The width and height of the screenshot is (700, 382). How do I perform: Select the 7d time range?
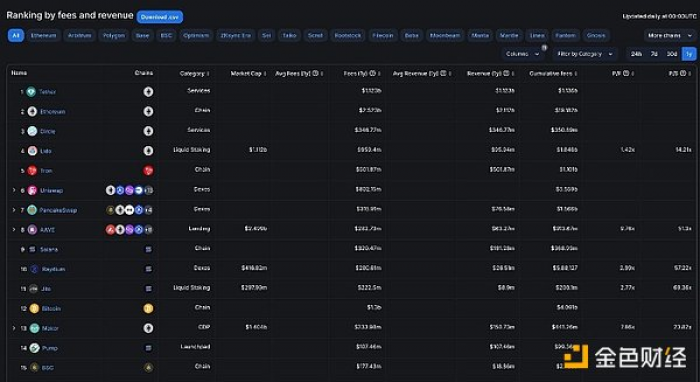(x=654, y=54)
